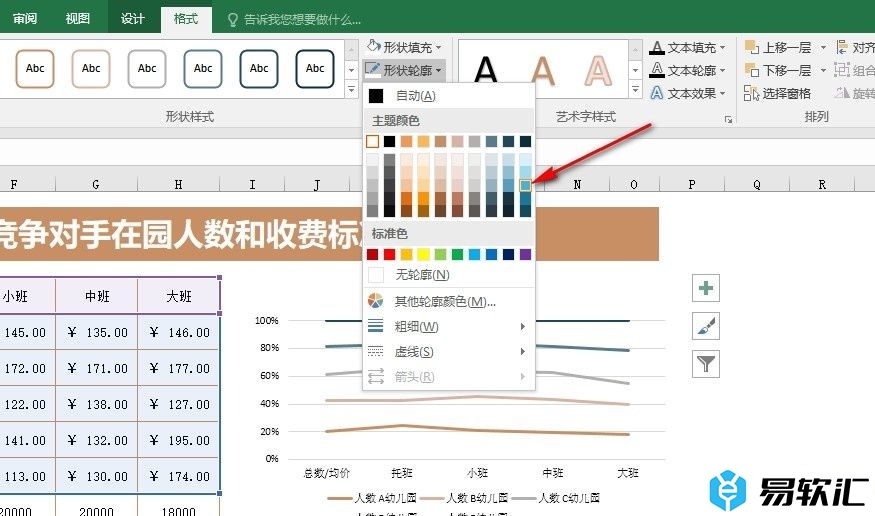
Task: Open the 艺术字样式 dialog launcher
Action: tap(728, 119)
